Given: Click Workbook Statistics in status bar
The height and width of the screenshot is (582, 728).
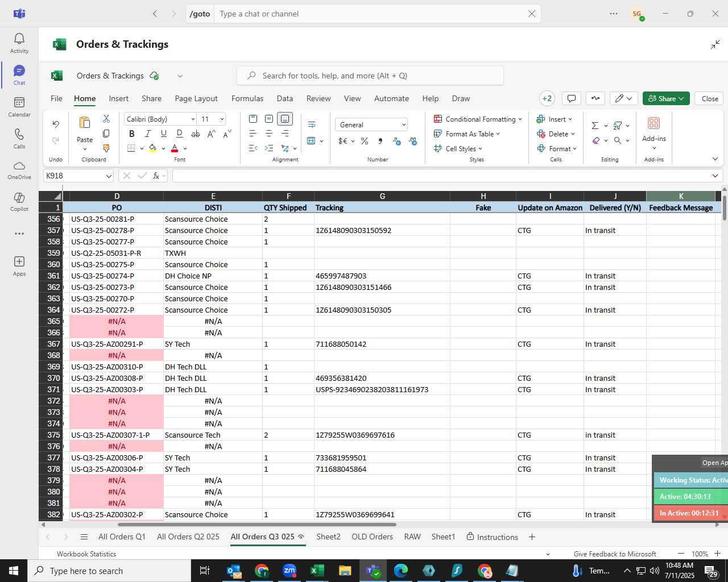Looking at the screenshot, I should [86, 554].
